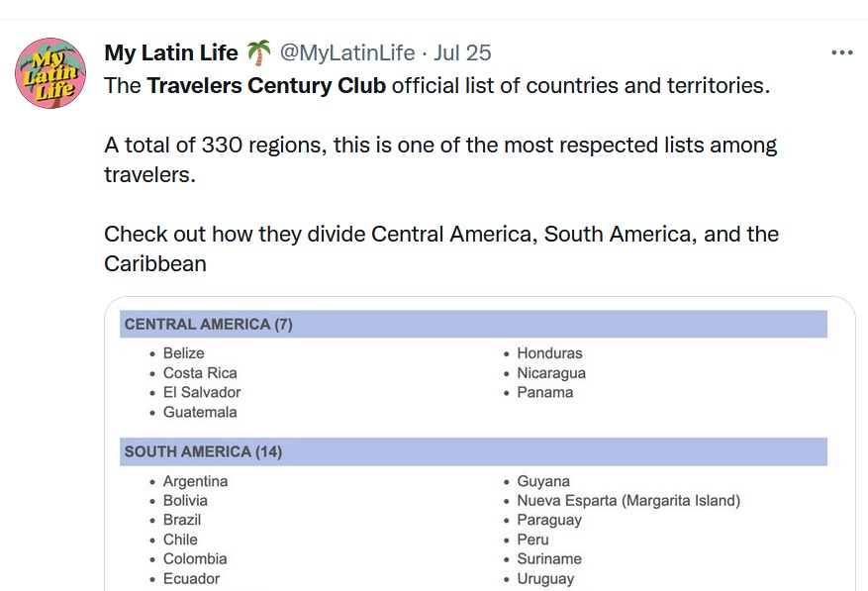This screenshot has width=868, height=591.
Task: Click the Central America (7) header
Action: 209,324
